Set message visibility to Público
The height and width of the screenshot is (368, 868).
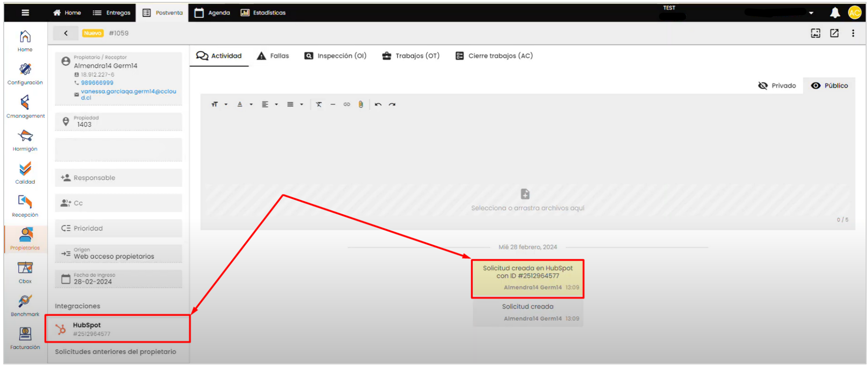(829, 85)
